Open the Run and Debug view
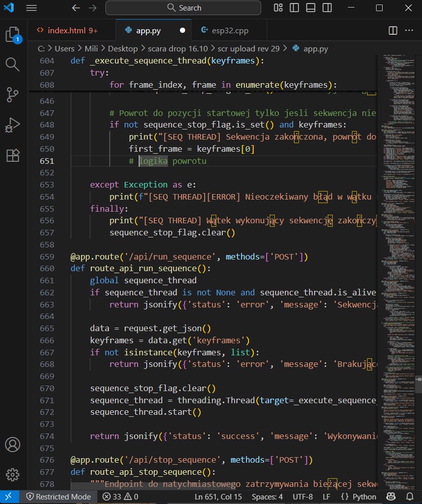422x504 pixels. click(x=13, y=124)
